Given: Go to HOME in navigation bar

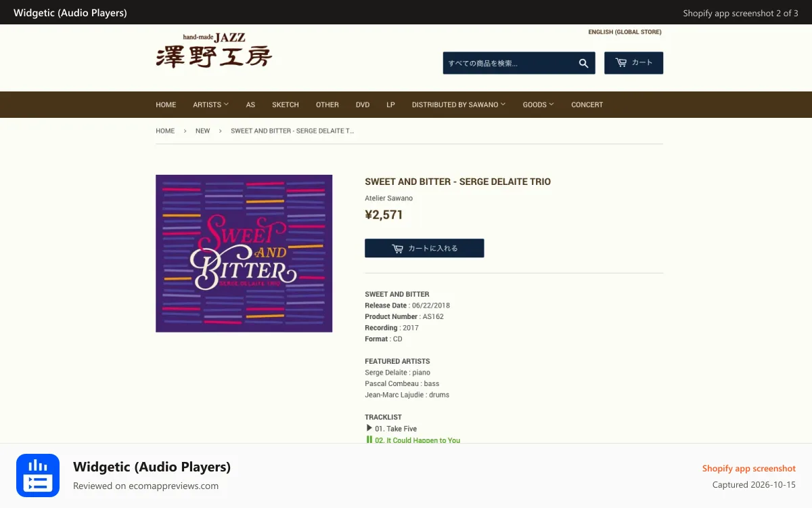Looking at the screenshot, I should tap(166, 104).
